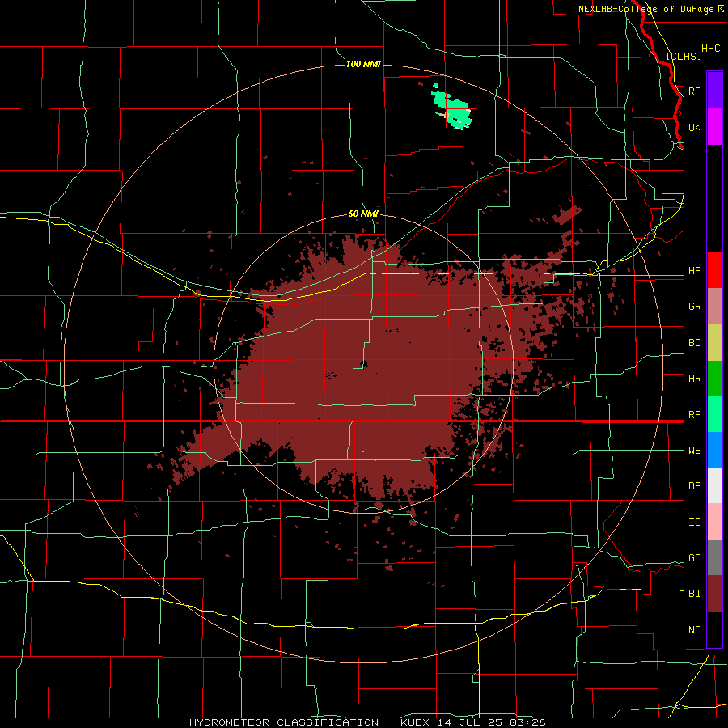Click the BD legend label

pos(694,343)
